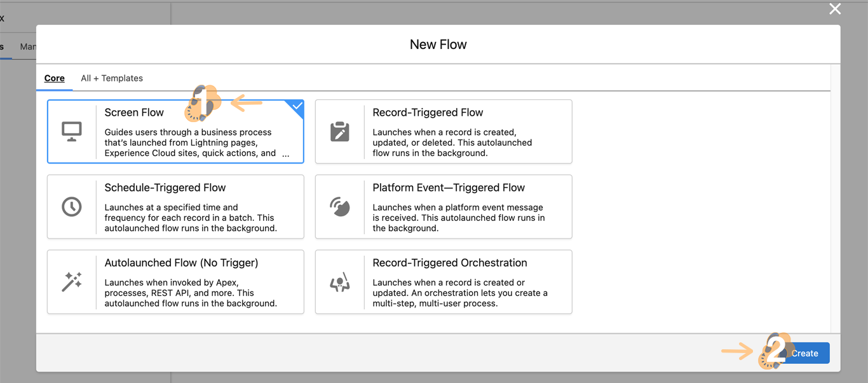Select the Record-Triggered Flow title
Viewport: 868px width, 383px height.
428,113
